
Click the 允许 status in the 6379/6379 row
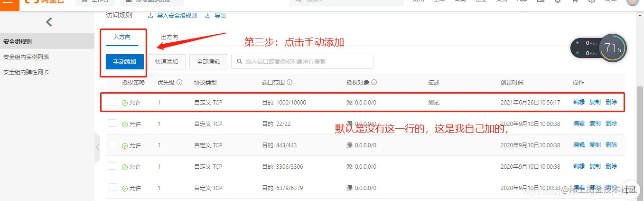pyautogui.click(x=131, y=188)
